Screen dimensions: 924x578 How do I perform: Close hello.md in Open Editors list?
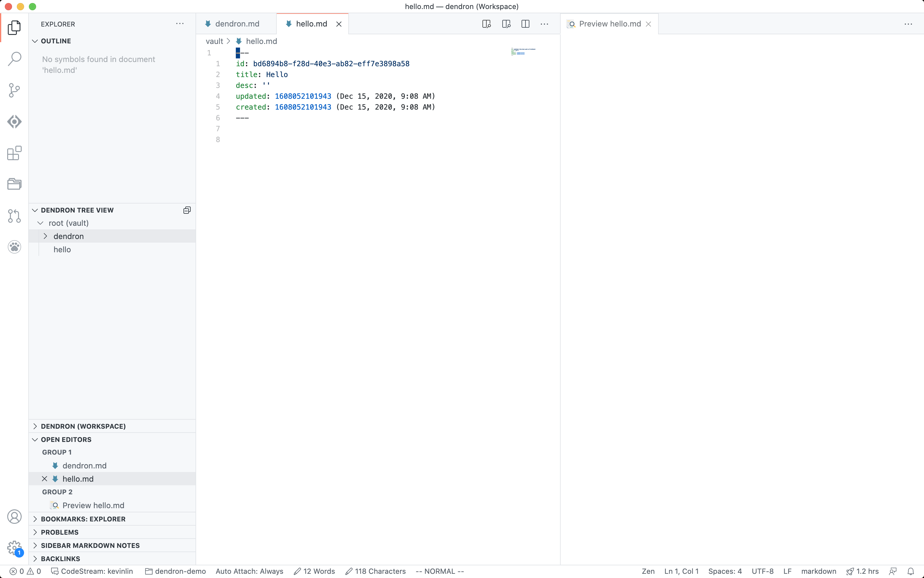pyautogui.click(x=45, y=479)
